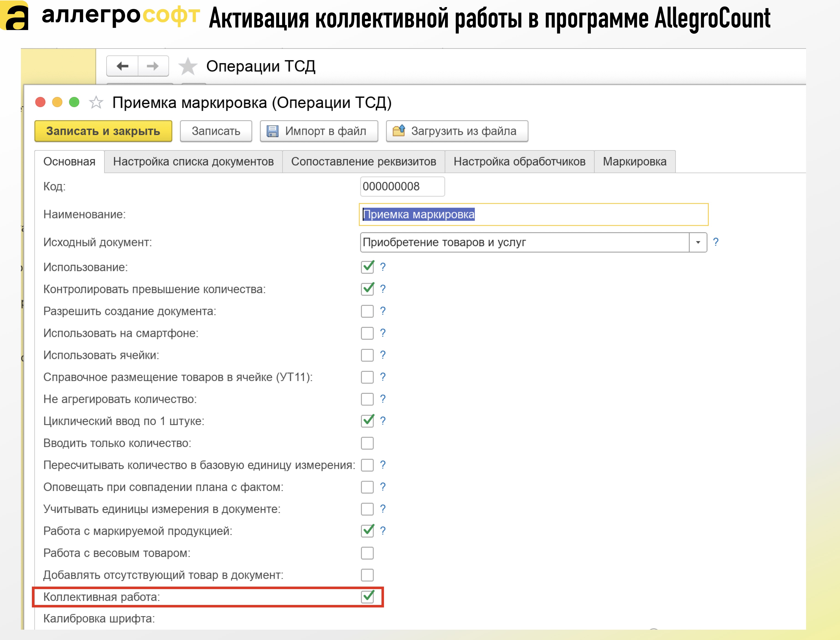Viewport: 840px width, 640px height.
Task: Uncheck Циклический ввод по 1 штуке
Action: click(367, 421)
